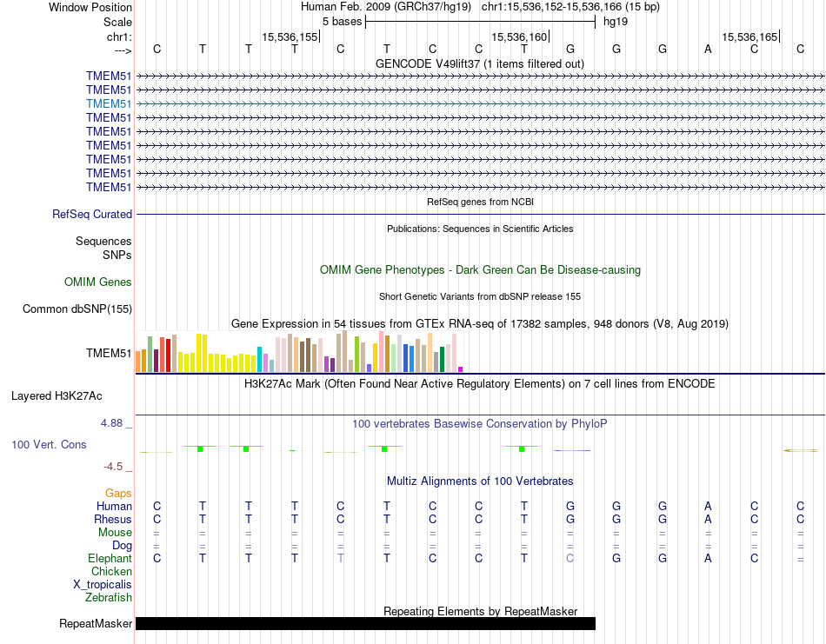Click the Elephant species row label
The height and width of the screenshot is (644, 826).
[110, 558]
